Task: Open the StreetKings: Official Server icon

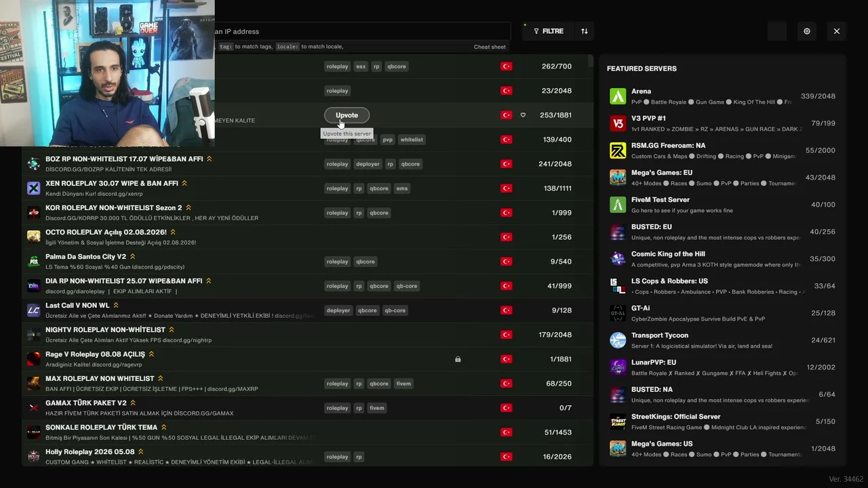Action: click(x=618, y=422)
